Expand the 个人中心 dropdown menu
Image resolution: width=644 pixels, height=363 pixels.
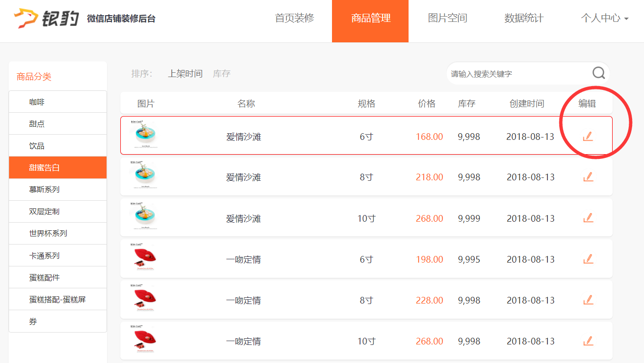click(604, 19)
